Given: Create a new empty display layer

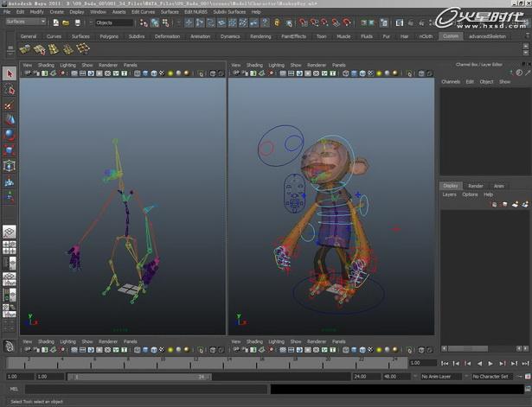Looking at the screenshot, I should pos(516,204).
